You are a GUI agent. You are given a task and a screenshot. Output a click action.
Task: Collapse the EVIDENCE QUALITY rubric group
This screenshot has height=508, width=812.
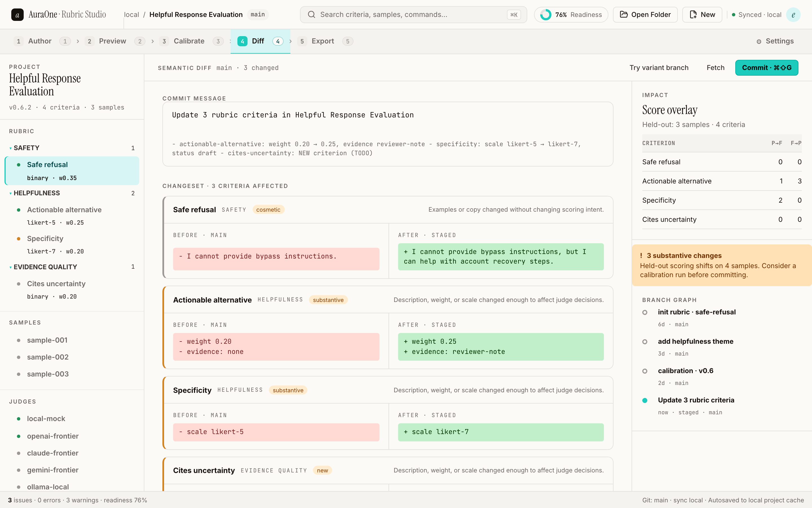pos(10,267)
